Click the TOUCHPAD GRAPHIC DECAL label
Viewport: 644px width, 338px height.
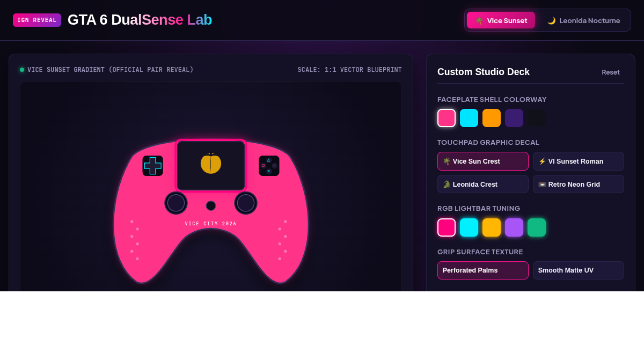(488, 143)
